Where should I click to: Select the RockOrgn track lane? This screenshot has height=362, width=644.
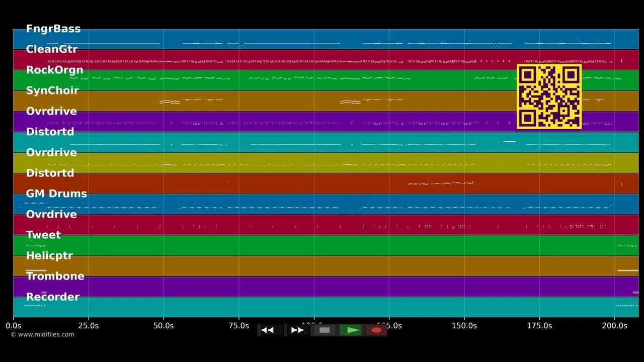[x=326, y=80]
